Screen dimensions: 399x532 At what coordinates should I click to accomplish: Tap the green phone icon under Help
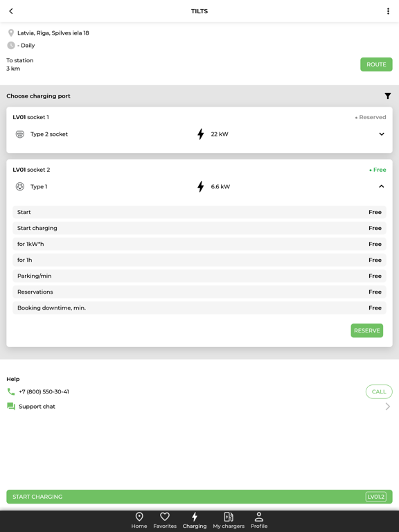[11, 391]
